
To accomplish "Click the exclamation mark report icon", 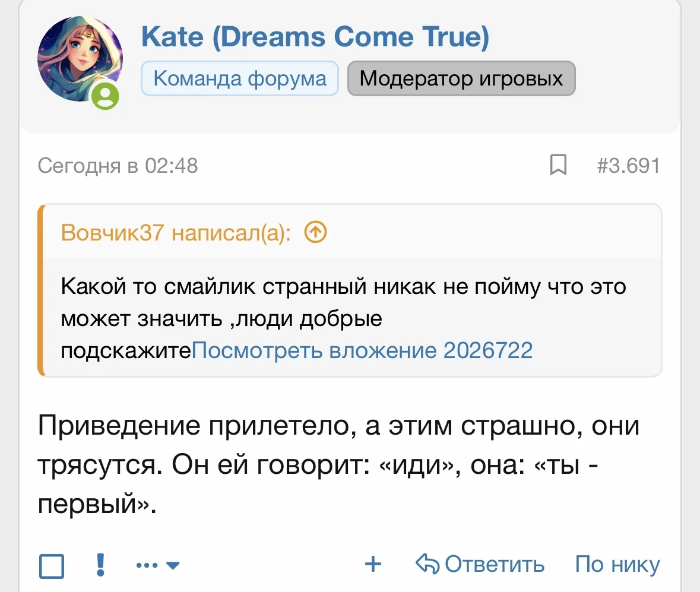I will [x=100, y=564].
